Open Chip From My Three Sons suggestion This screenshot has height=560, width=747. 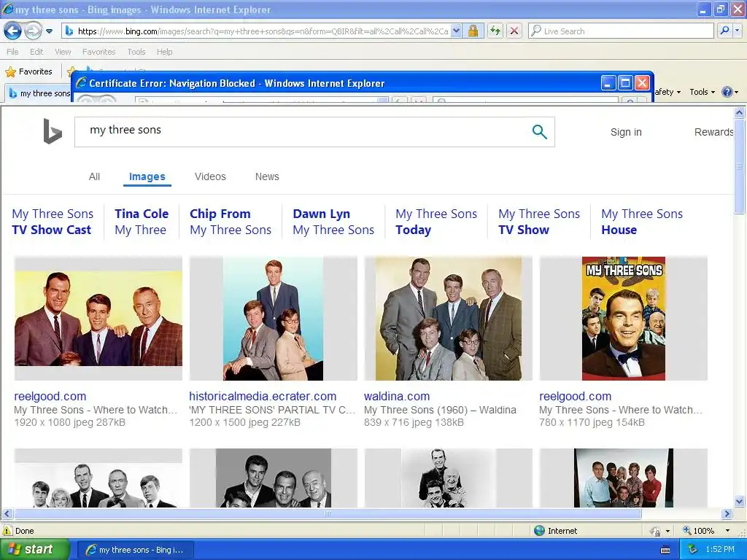tap(231, 222)
